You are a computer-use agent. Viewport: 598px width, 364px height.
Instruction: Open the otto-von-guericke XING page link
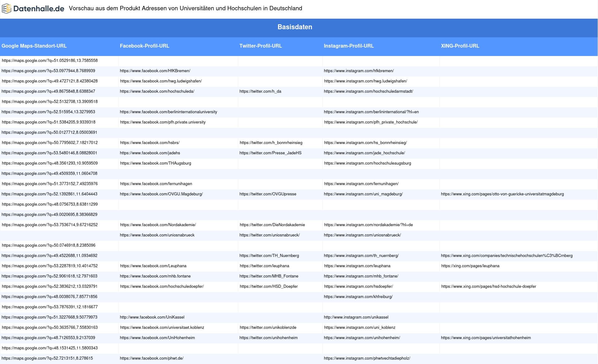pyautogui.click(x=502, y=194)
